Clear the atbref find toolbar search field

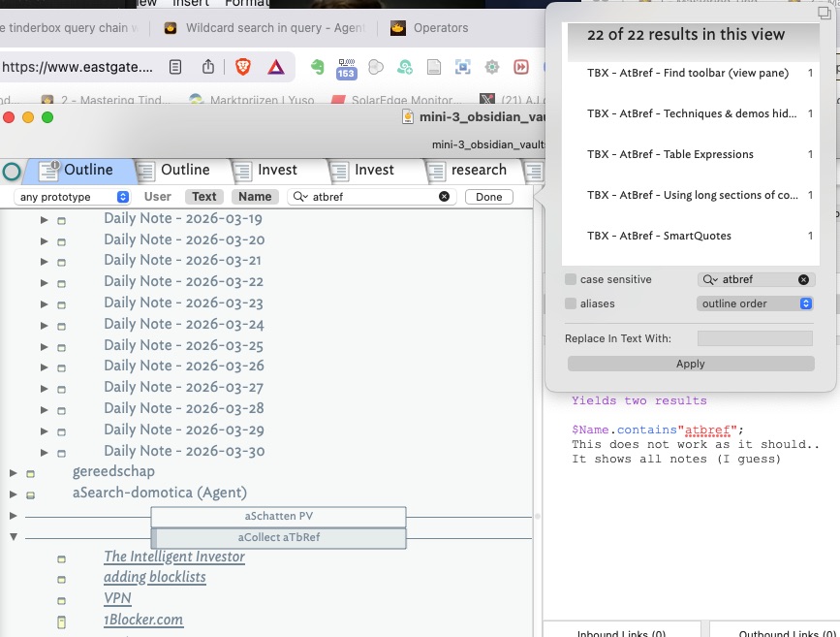click(x=444, y=197)
